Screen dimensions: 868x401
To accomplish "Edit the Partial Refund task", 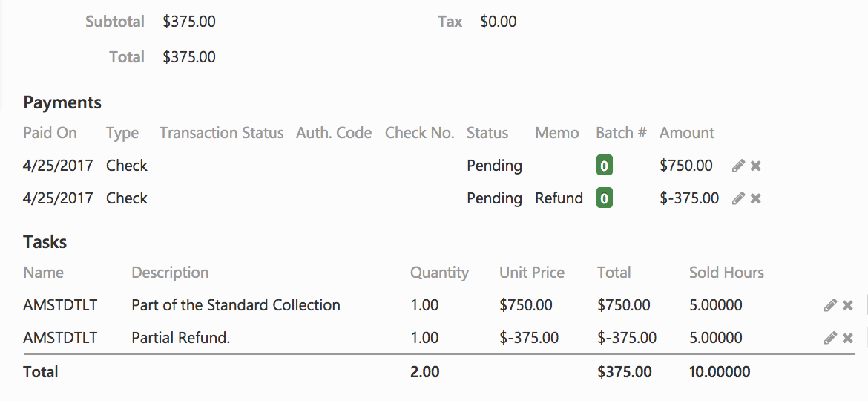I will (x=830, y=338).
